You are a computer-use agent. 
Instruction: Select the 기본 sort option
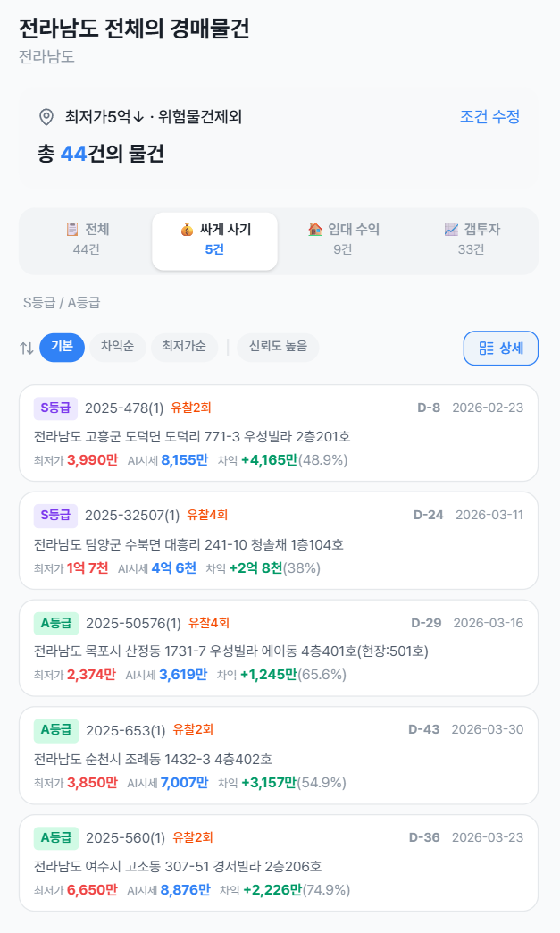pos(62,347)
